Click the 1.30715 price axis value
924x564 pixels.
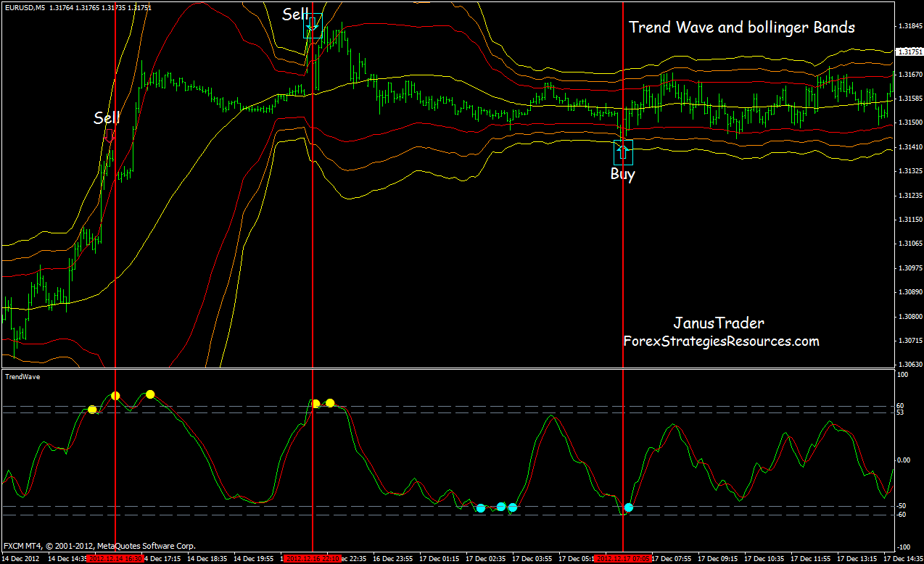coord(909,341)
